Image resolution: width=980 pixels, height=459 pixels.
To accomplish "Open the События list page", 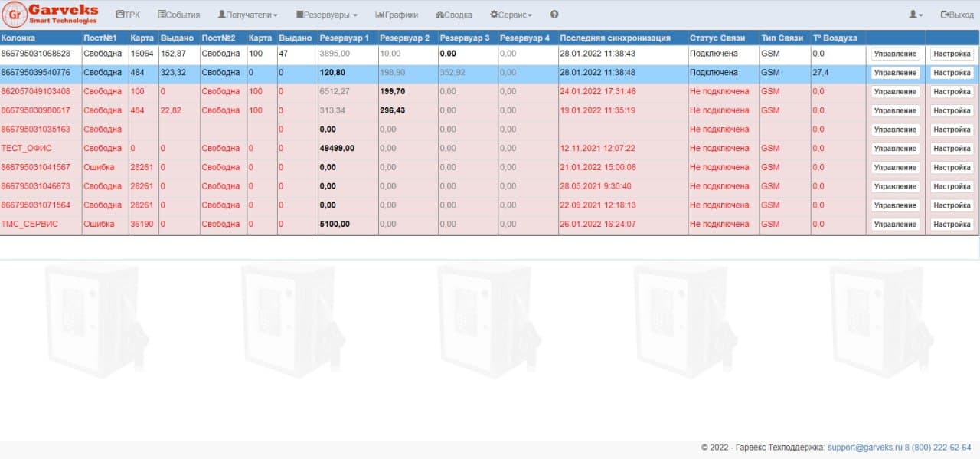I will [x=178, y=15].
